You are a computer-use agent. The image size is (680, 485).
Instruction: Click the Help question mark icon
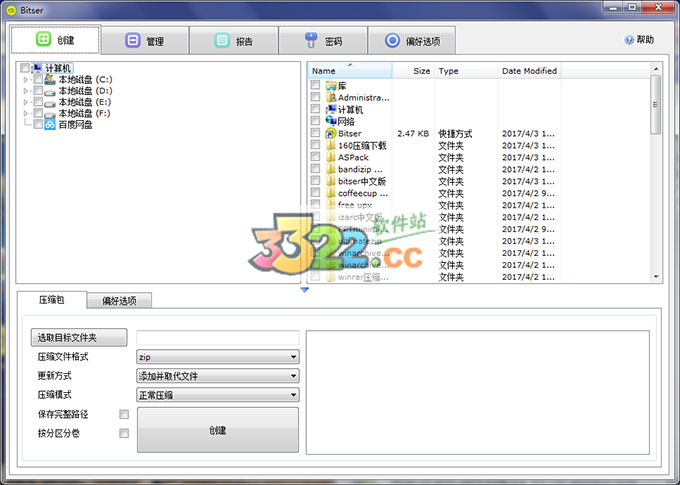coord(629,40)
